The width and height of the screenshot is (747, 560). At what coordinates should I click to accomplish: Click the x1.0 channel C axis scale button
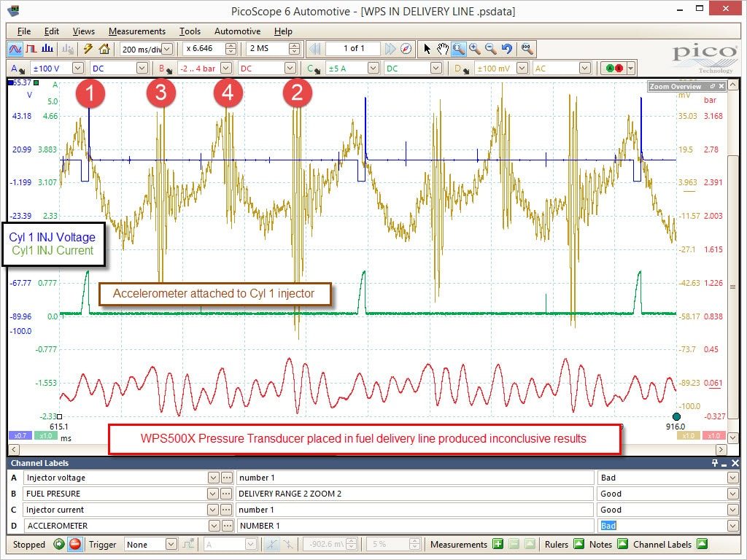(x=46, y=436)
